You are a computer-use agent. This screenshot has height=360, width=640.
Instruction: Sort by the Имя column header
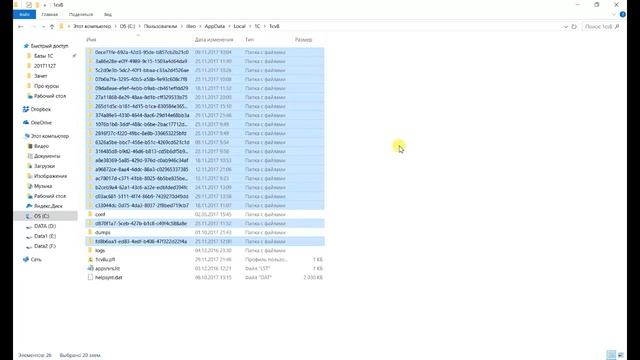click(91, 40)
